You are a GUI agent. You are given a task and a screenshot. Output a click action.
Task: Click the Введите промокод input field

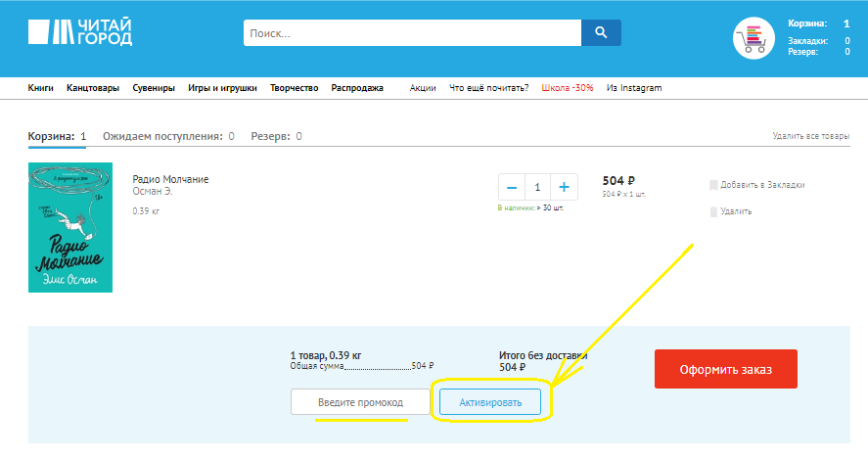360,402
